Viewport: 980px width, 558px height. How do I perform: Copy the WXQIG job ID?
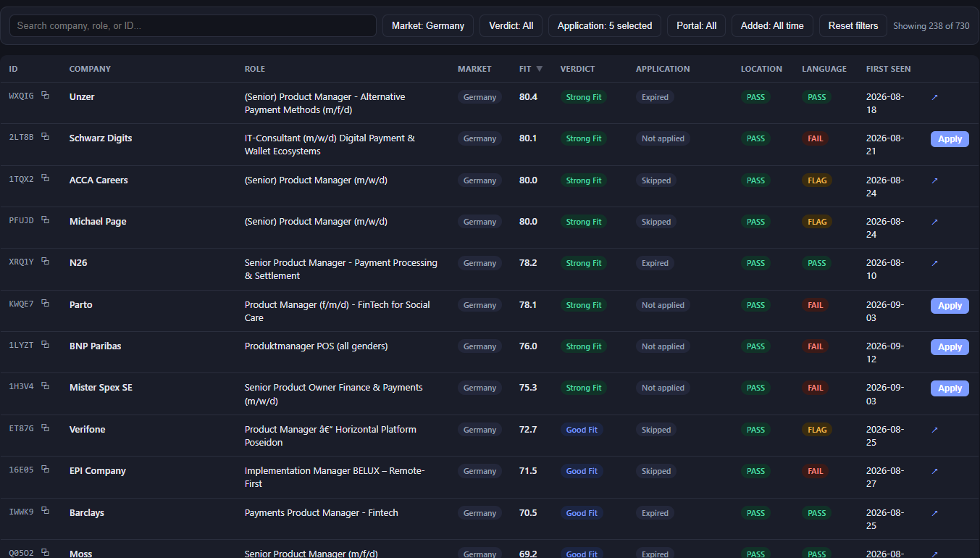click(45, 95)
